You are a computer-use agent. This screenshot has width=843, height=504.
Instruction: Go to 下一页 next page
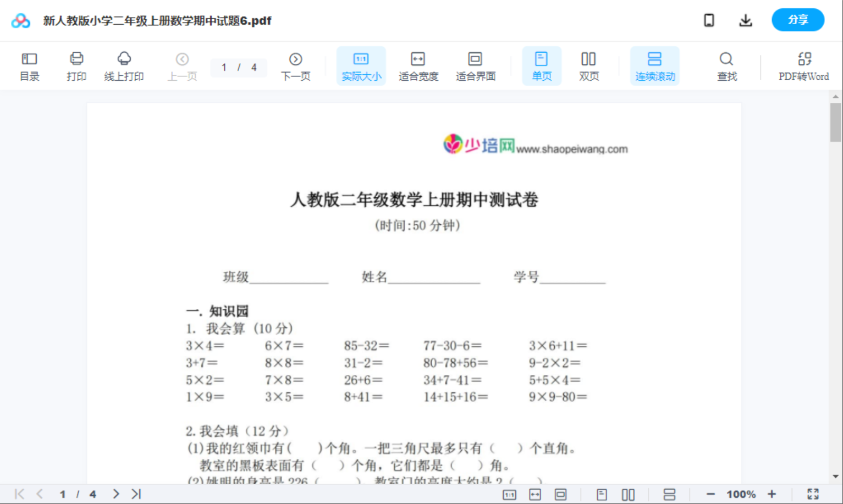click(x=296, y=65)
